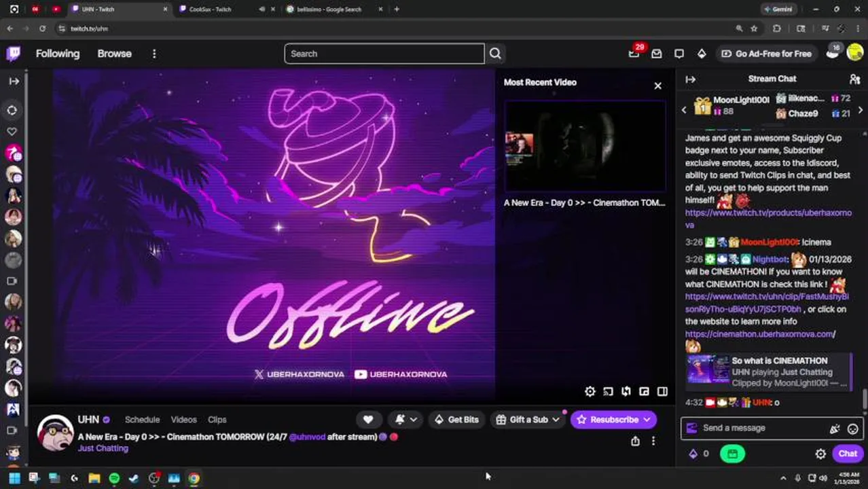Open the more options dots beside Browse
The image size is (868, 489).
point(154,54)
